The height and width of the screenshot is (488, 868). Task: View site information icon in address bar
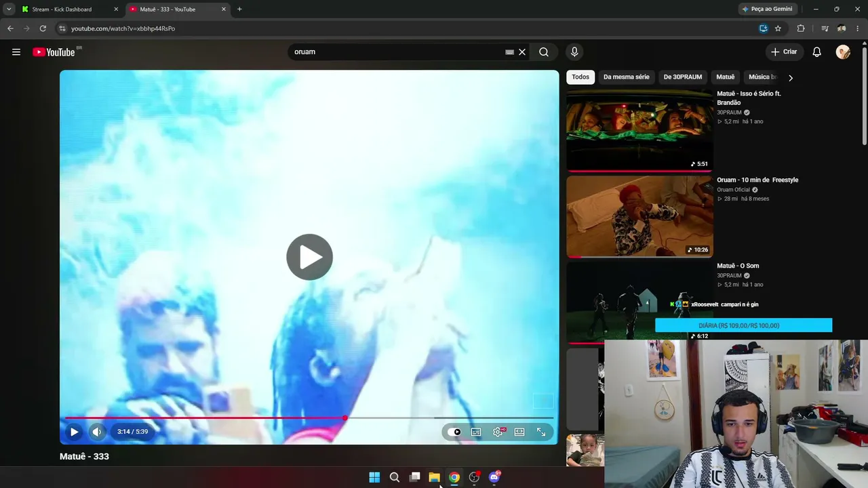coord(62,28)
